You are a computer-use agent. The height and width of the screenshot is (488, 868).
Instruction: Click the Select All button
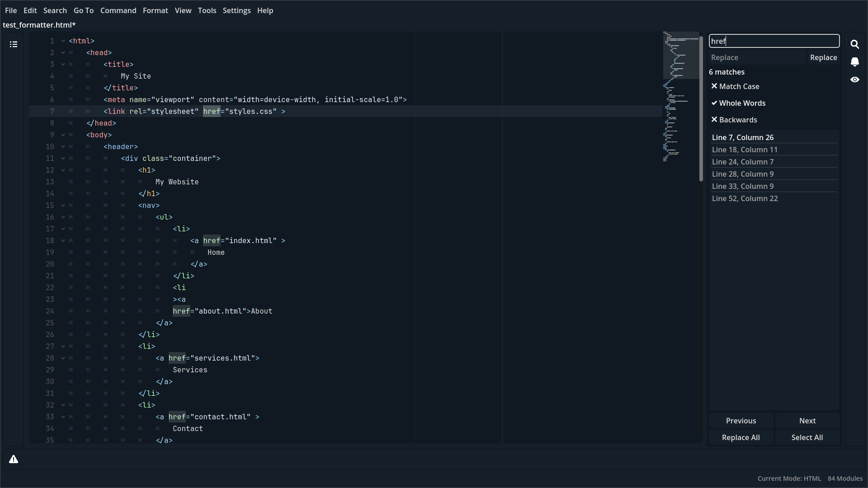[x=807, y=437]
